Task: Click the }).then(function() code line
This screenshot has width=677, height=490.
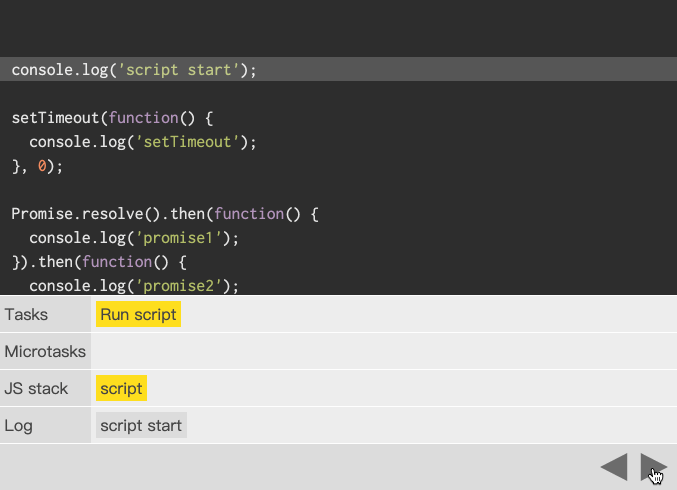Action: click(x=99, y=262)
